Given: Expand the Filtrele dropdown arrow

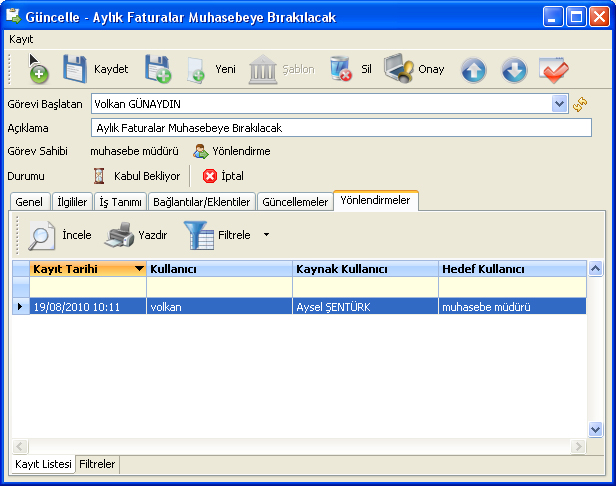Looking at the screenshot, I should [266, 235].
